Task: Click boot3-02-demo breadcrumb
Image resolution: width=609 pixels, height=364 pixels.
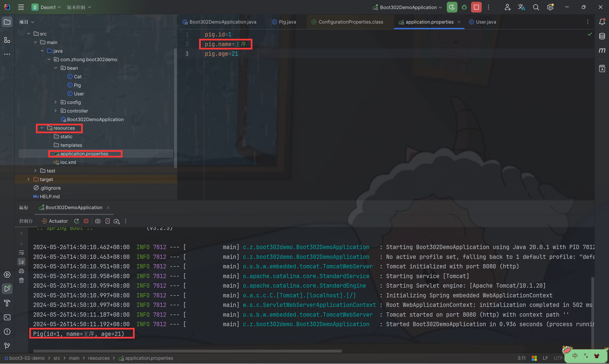Action: point(25,358)
